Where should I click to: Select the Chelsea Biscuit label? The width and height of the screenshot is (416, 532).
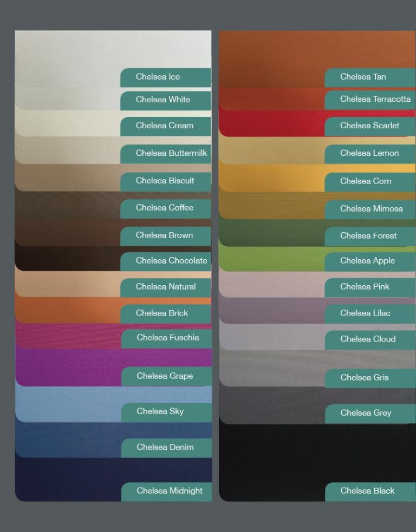[x=166, y=181]
